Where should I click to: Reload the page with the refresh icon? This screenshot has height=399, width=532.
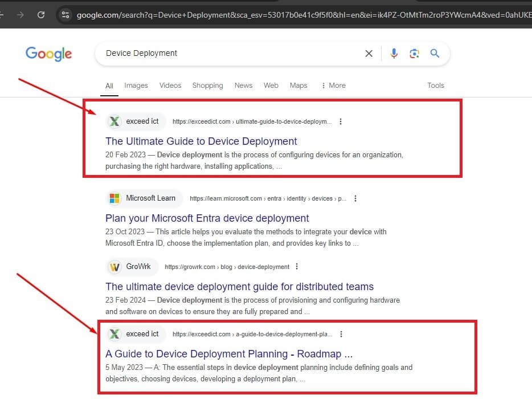[41, 15]
